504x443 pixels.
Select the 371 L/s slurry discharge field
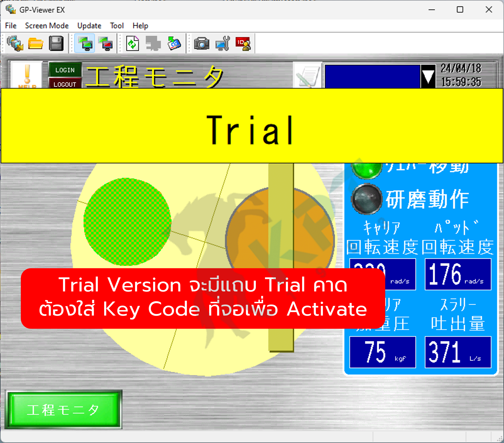click(x=458, y=352)
